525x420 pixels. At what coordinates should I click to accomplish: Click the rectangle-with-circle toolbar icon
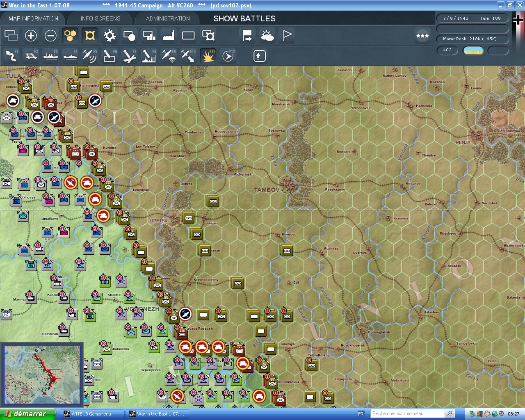(129, 36)
